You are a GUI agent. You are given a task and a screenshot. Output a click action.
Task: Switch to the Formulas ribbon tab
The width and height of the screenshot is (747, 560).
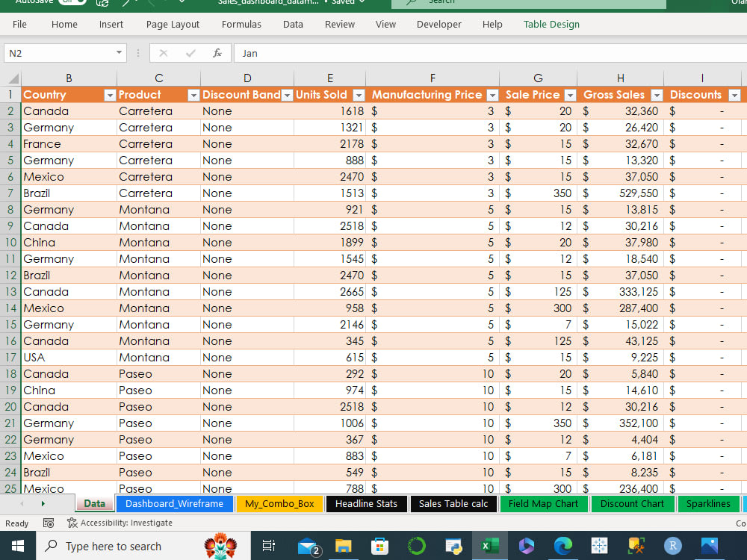tap(241, 25)
